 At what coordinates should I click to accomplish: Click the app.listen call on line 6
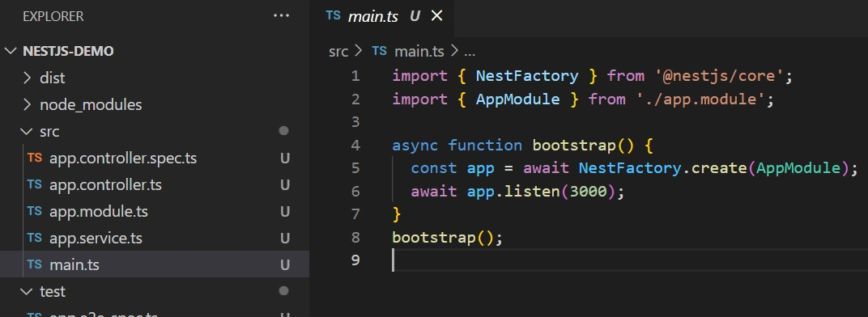[x=513, y=192]
